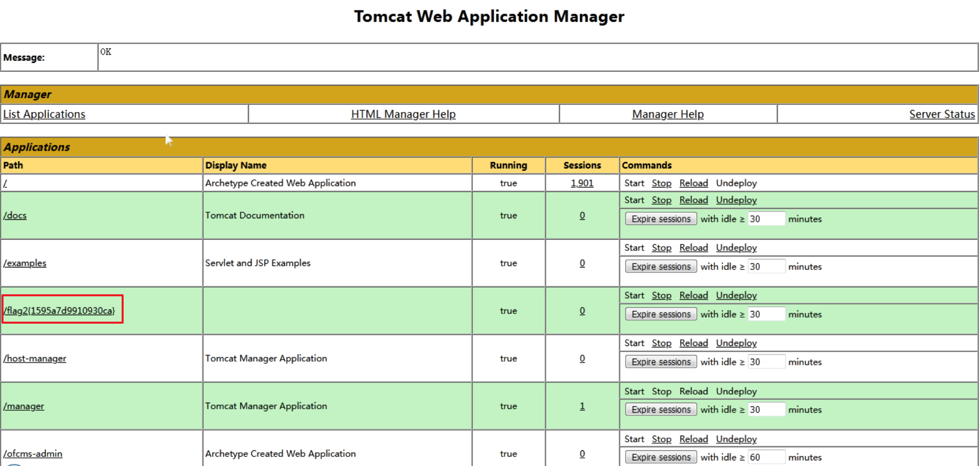
Task: Undeploy the /flag2 application
Action: 736,295
